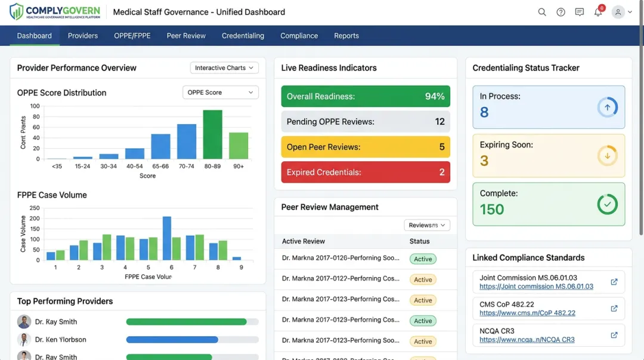This screenshot has width=644, height=360.
Task: Open the Reviewers dropdown in Peer Review Management
Action: 427,225
